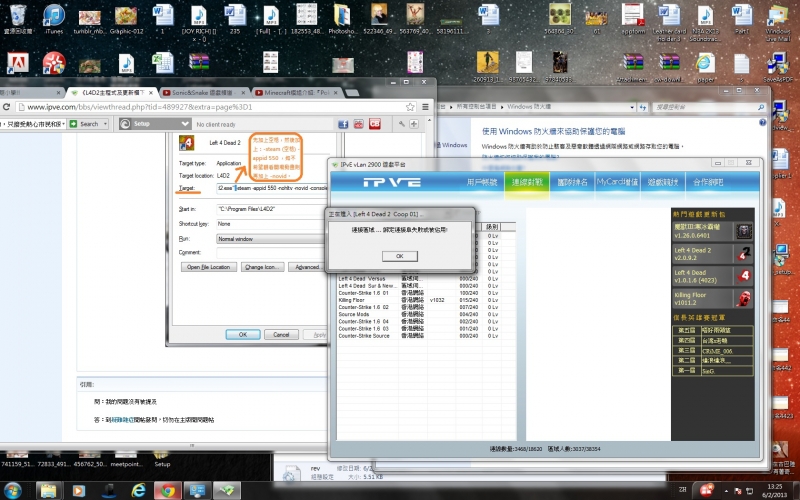This screenshot has width=800, height=500.
Task: Open the Recycle Bin desktop icon
Action: pyautogui.click(x=17, y=19)
